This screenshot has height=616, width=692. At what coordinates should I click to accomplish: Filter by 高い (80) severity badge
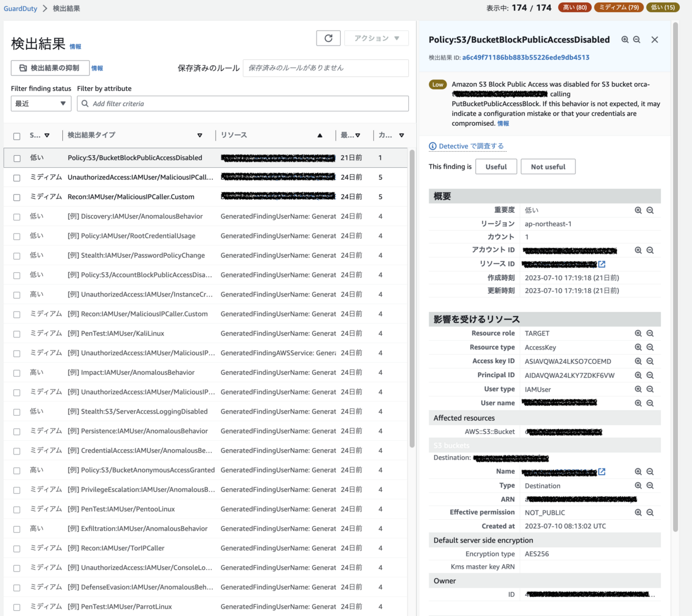(x=574, y=7)
